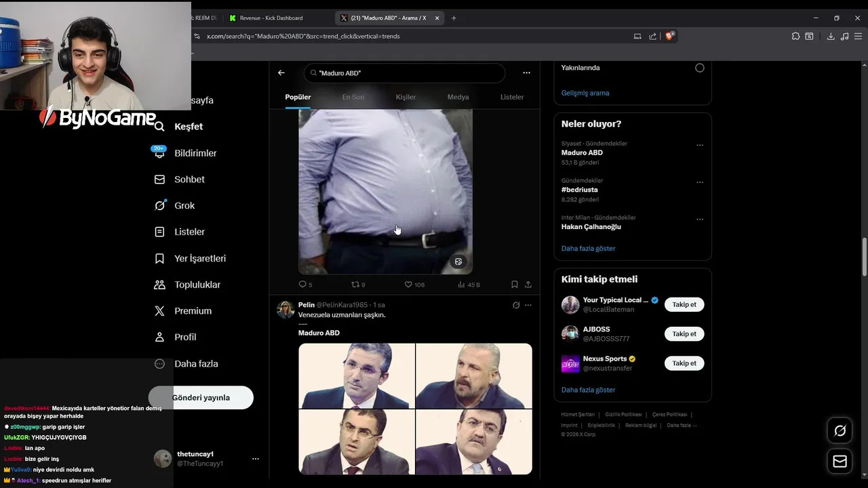Open options for #bedriusta trend
Screen dimensions: 868x488
pyautogui.click(x=700, y=182)
